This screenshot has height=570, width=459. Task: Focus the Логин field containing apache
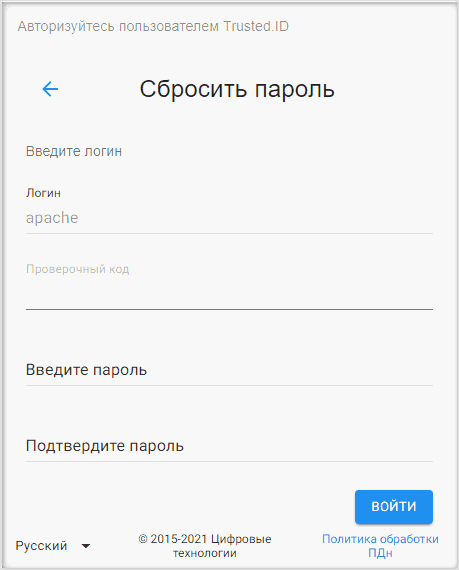pyautogui.click(x=229, y=218)
